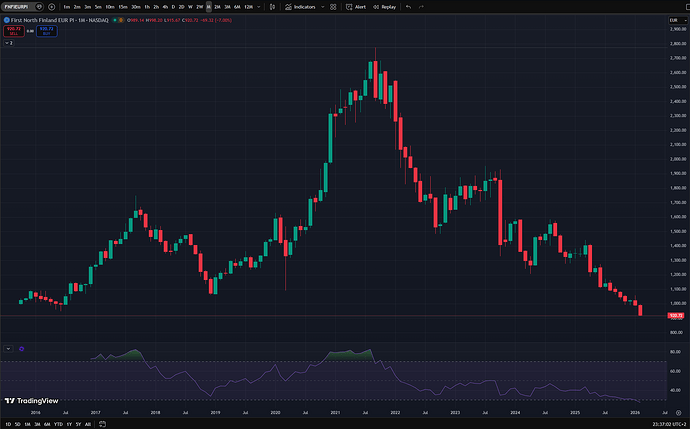
Task: Click the red 920.72 price label on axis
Action: [x=676, y=315]
